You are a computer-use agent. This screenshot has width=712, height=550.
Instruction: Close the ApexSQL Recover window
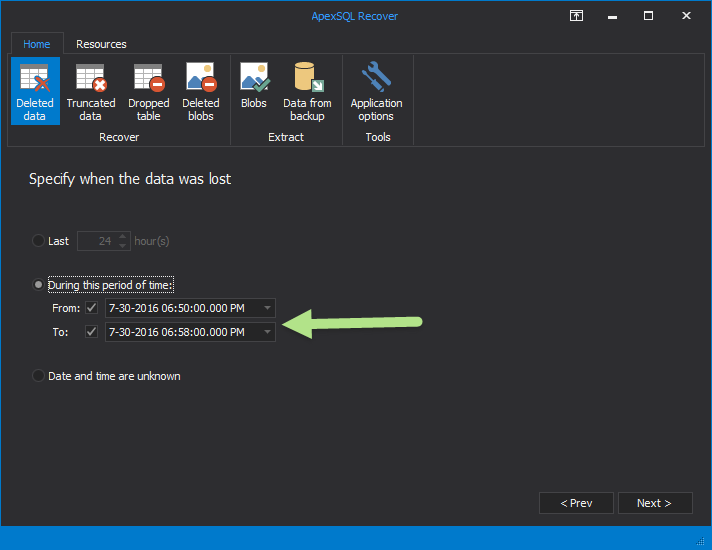(686, 16)
